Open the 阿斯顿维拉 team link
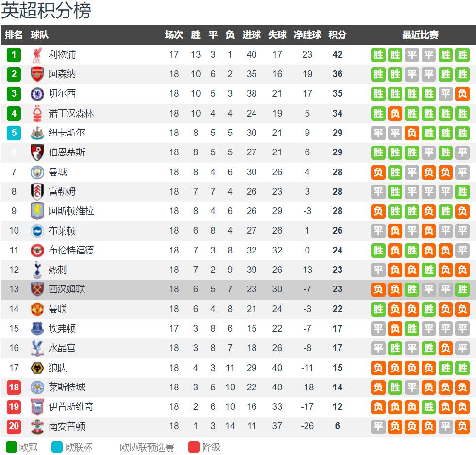This screenshot has width=476, height=455. (71, 211)
